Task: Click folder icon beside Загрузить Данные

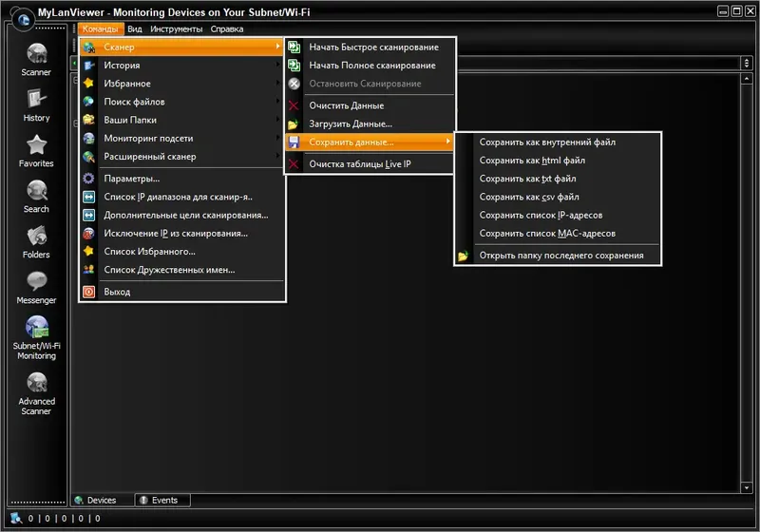Action: (294, 124)
